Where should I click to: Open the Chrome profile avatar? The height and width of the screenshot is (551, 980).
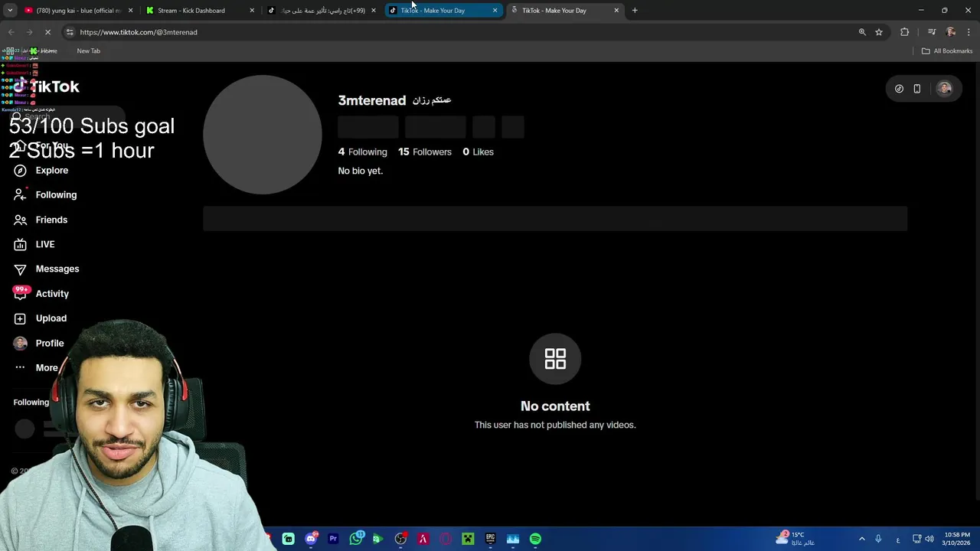coord(951,32)
